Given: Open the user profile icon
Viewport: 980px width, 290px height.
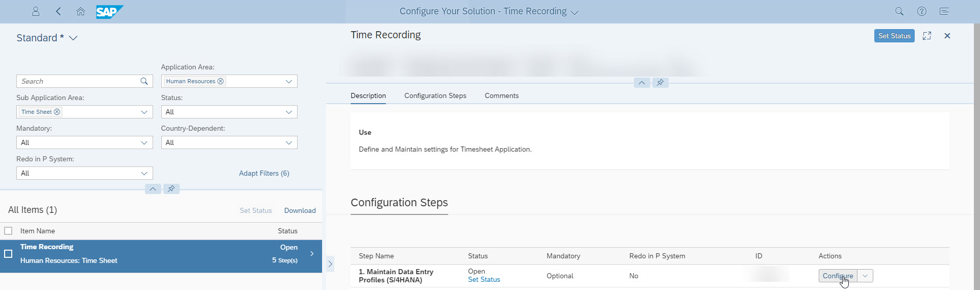Looking at the screenshot, I should (x=36, y=11).
